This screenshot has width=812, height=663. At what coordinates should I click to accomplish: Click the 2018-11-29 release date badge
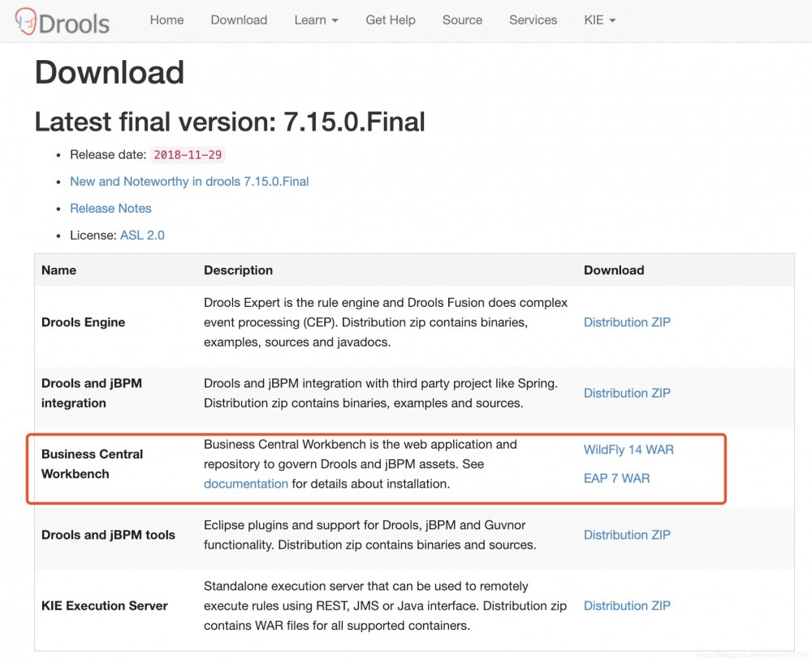coord(188,155)
